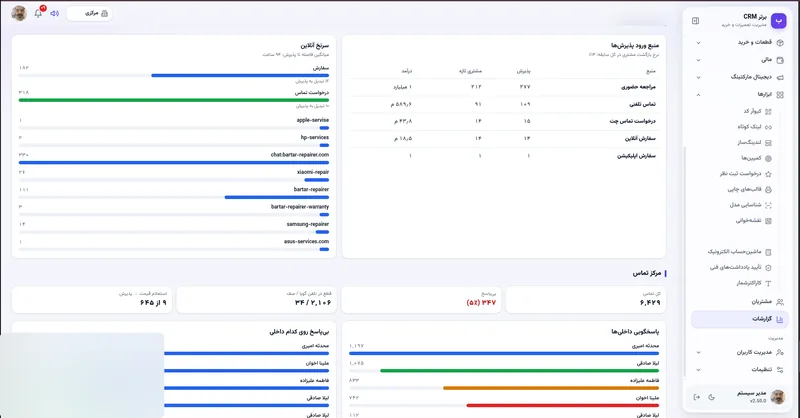Click the green درخواست تماس progress bar
800x418 pixels.
(x=174, y=100)
